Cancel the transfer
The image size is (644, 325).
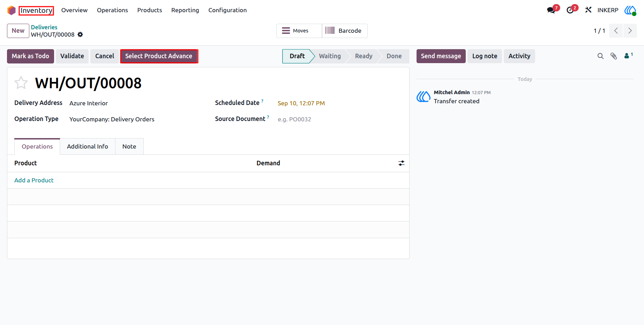point(105,56)
